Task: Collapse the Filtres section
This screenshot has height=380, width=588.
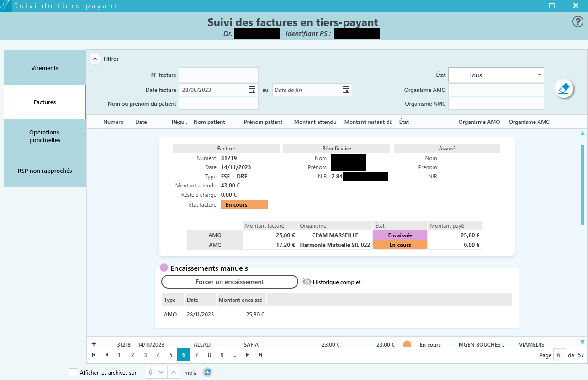Action: [95, 59]
